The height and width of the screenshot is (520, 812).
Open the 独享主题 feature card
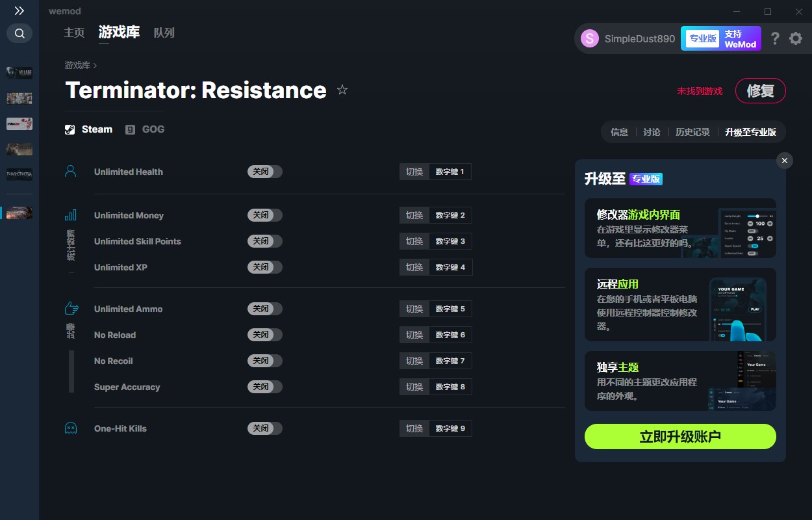tap(680, 381)
